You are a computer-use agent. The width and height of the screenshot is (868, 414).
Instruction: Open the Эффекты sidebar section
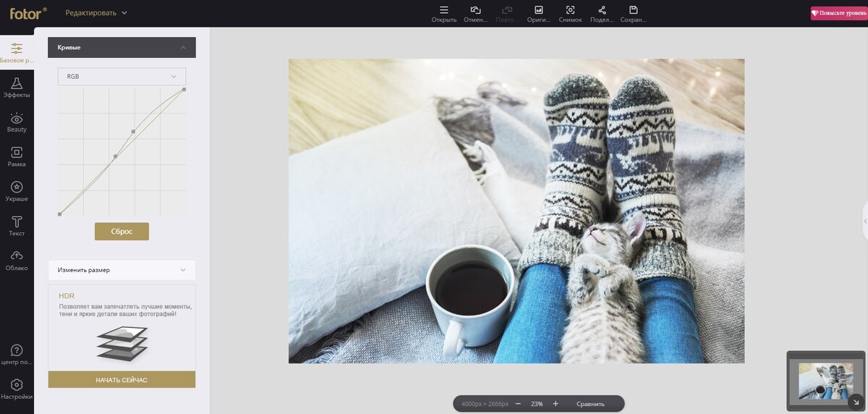point(17,88)
